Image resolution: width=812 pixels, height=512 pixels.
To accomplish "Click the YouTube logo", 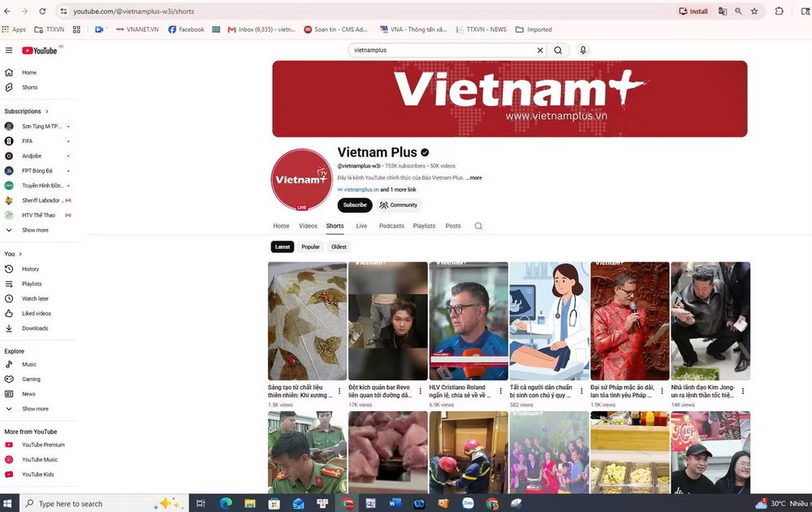I will (39, 50).
